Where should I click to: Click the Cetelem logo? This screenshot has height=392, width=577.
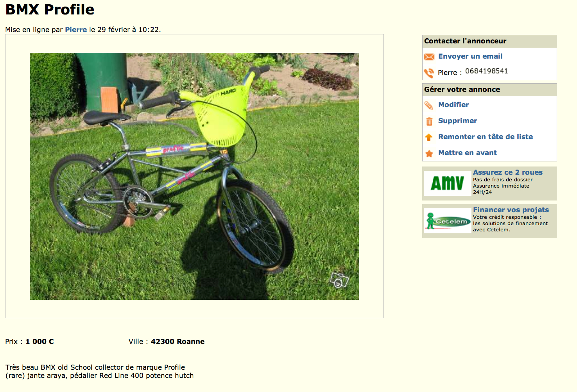click(448, 221)
